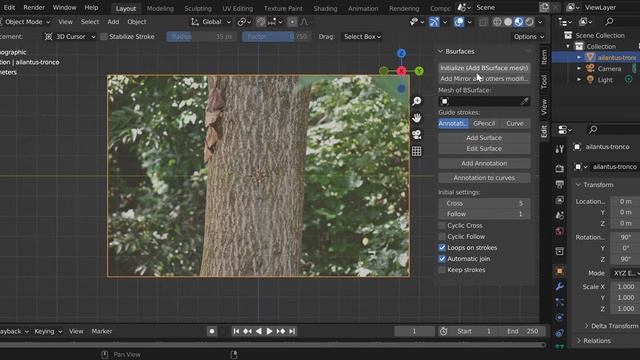Switch to the UV Editing workspace tab
640x360 pixels.
point(238,8)
